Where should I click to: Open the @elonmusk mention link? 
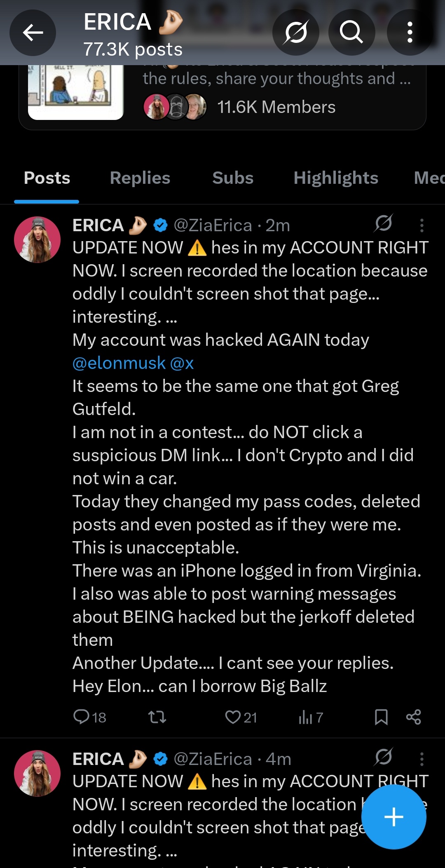coord(119,363)
